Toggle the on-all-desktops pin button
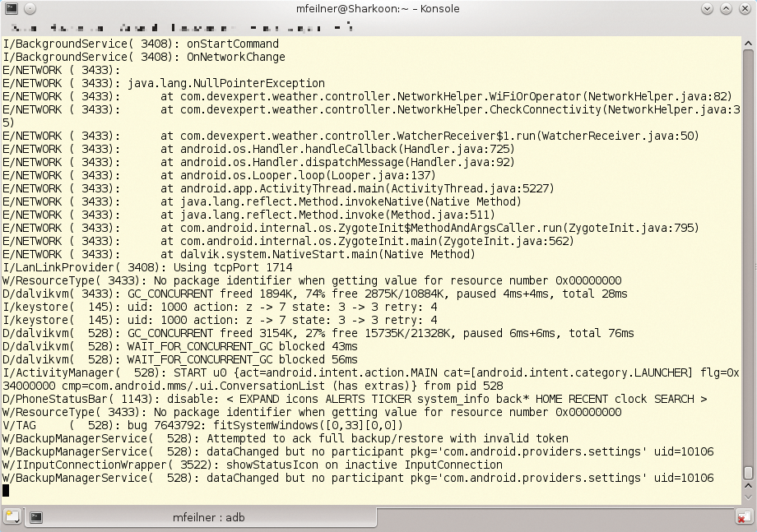The image size is (757, 532). click(29, 9)
